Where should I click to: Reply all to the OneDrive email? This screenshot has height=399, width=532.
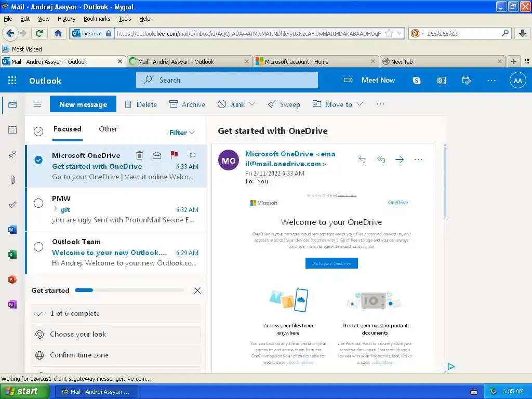pyautogui.click(x=381, y=159)
